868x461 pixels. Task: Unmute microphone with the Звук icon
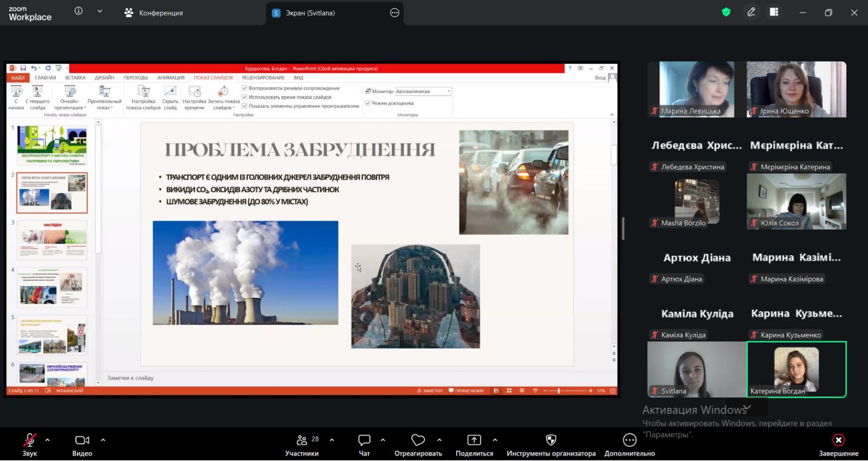[29, 440]
